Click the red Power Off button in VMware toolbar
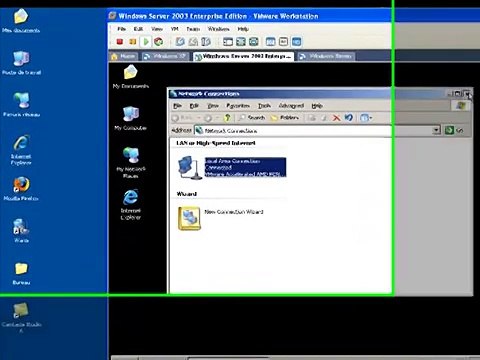 click(x=120, y=42)
